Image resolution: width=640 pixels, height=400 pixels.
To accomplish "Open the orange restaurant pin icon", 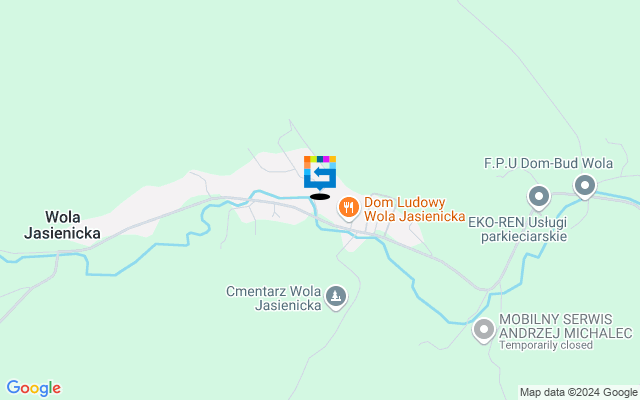I will [x=349, y=209].
